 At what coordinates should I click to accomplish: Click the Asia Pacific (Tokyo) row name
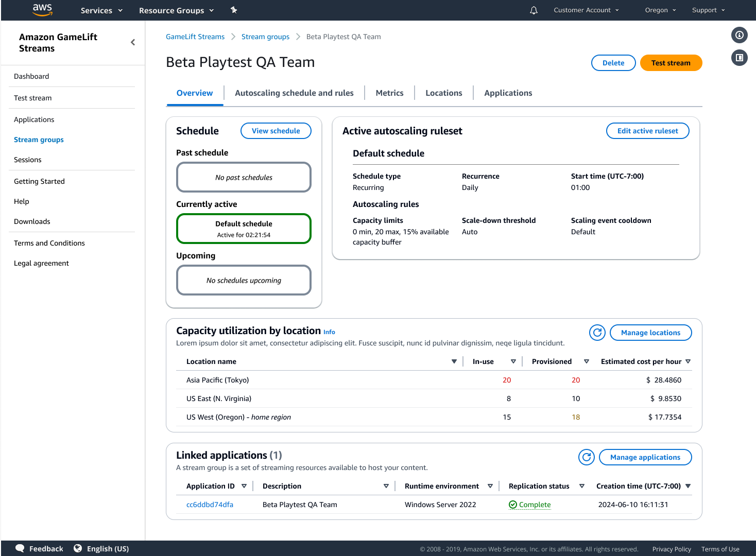point(217,380)
